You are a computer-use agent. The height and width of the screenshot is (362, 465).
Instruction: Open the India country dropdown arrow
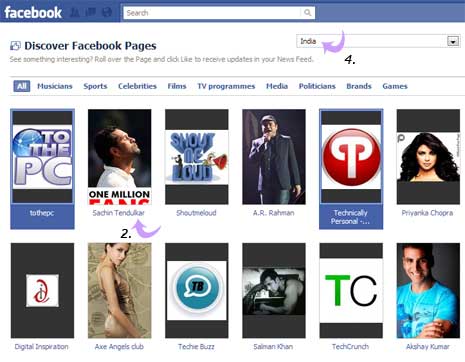coord(453,42)
